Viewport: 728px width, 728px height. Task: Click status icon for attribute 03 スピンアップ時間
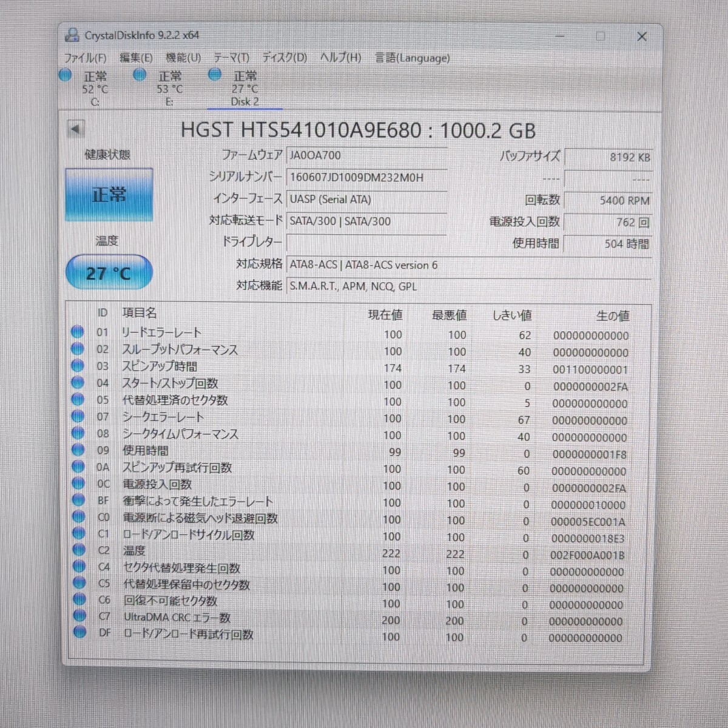pyautogui.click(x=77, y=366)
